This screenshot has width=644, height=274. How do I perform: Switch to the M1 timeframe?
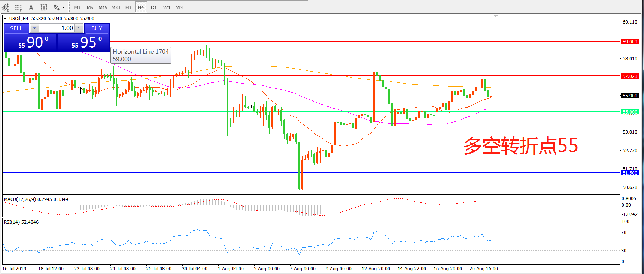tap(77, 7)
